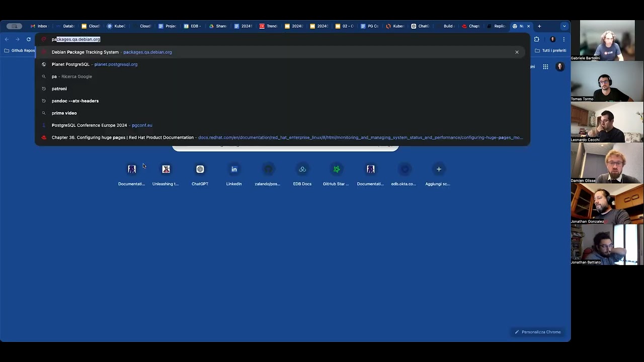
Task: Open Tutti i preferiti bookmarks folder
Action: 550,50
